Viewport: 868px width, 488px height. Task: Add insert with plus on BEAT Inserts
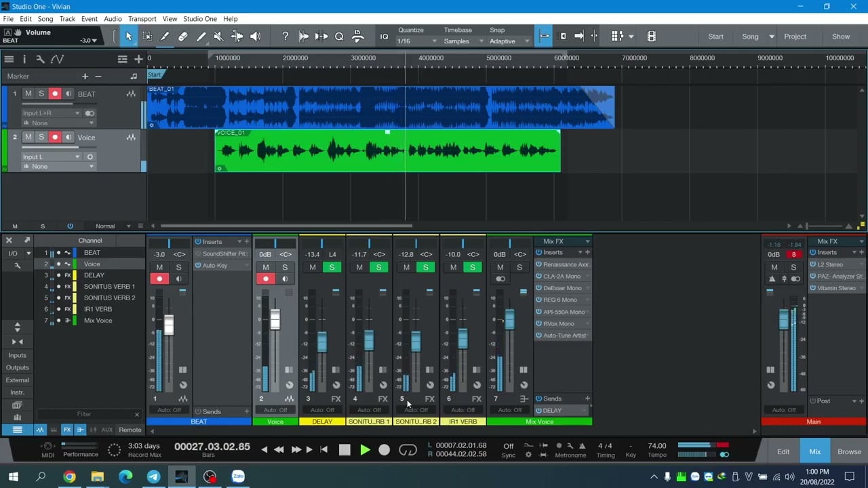coord(247,241)
